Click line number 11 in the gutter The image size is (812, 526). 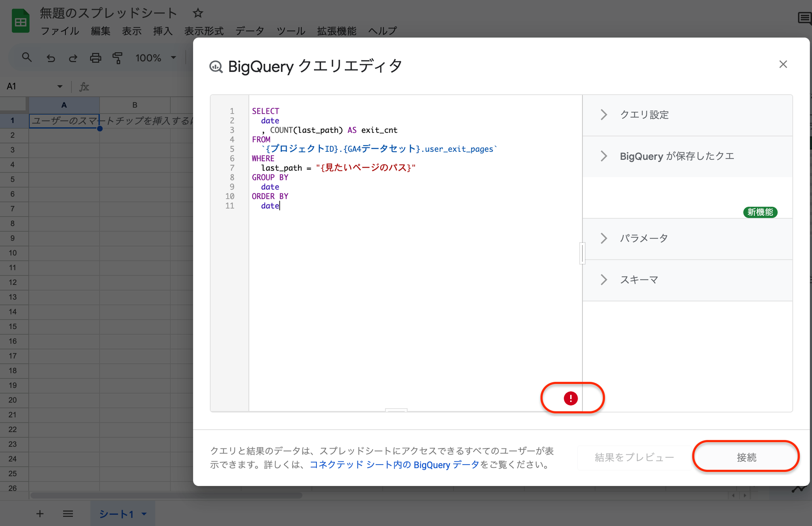230,206
